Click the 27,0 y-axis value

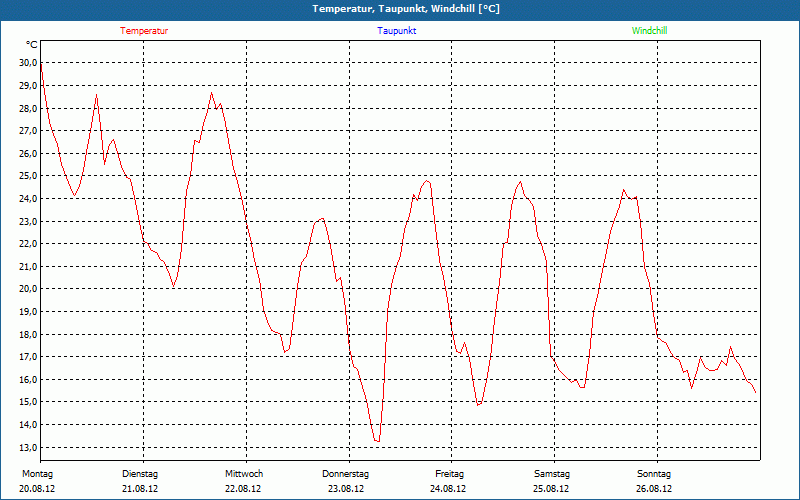pos(28,131)
